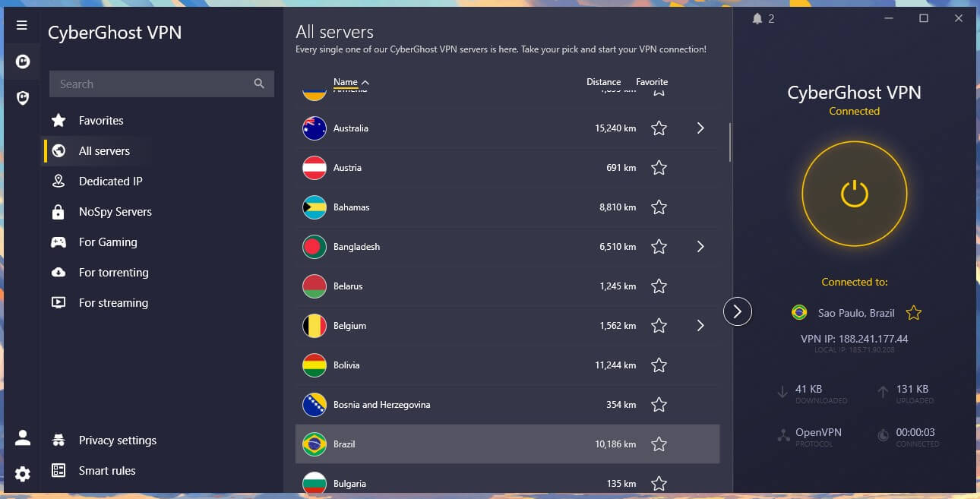980x499 pixels.
Task: Favorite the connected Sao Paulo server star
Action: [914, 313]
